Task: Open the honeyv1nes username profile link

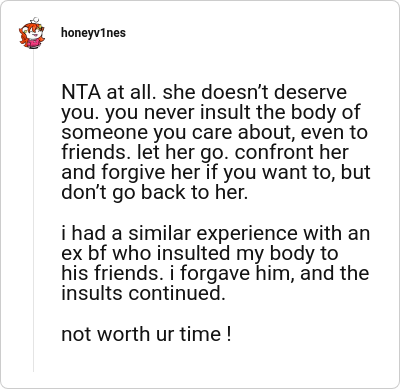Action: click(93, 33)
